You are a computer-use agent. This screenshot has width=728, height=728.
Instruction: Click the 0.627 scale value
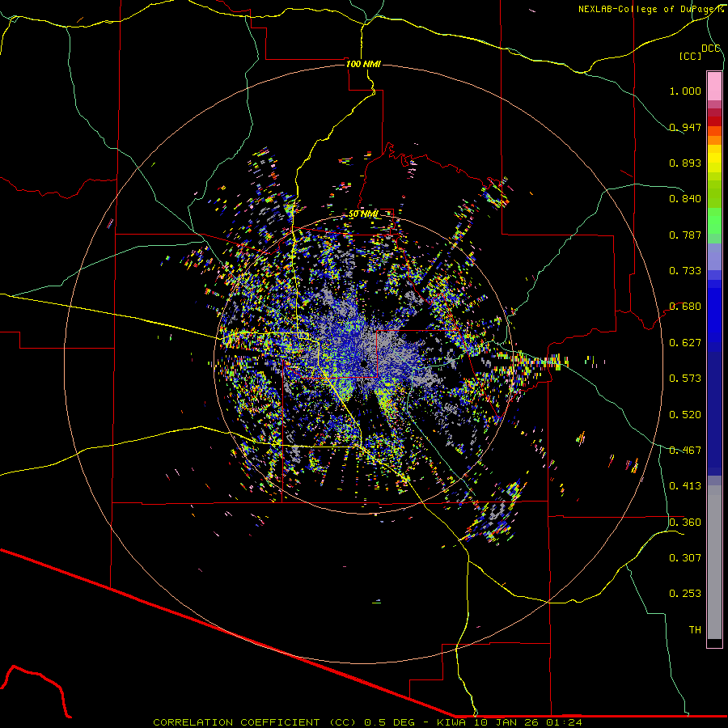tap(685, 343)
